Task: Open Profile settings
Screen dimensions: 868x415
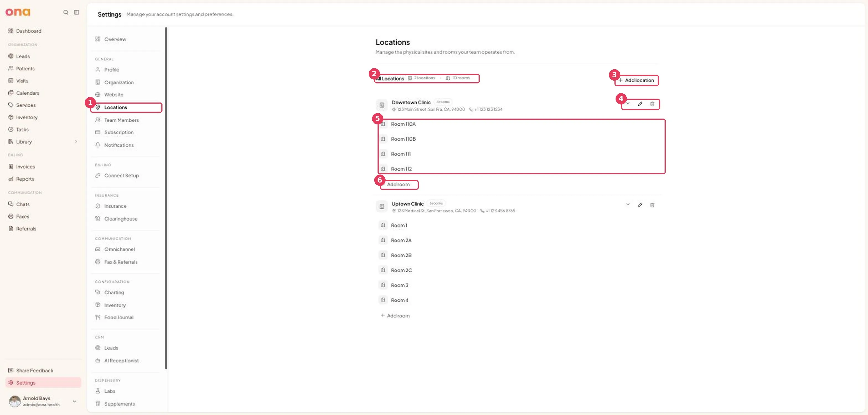Action: [x=126, y=70]
